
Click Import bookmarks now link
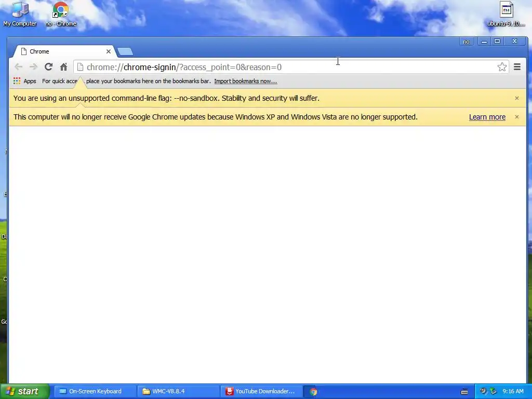[246, 81]
